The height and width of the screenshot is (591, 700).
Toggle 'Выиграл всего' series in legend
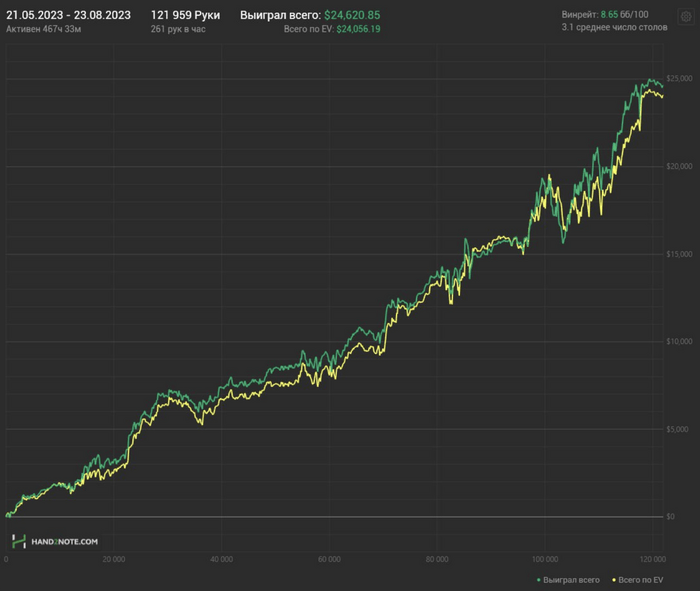click(571, 580)
